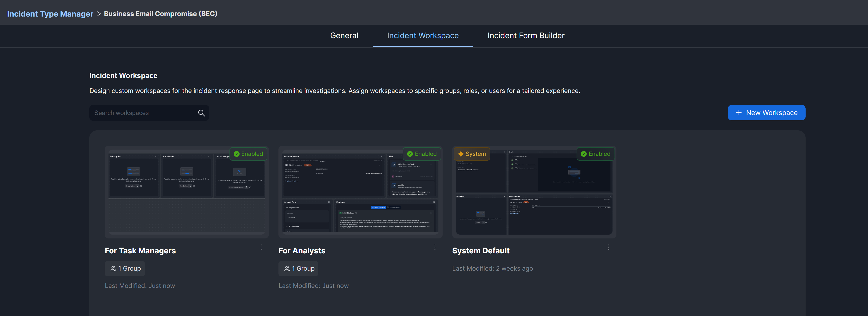The height and width of the screenshot is (316, 868).
Task: Click the System star badge
Action: click(471, 154)
